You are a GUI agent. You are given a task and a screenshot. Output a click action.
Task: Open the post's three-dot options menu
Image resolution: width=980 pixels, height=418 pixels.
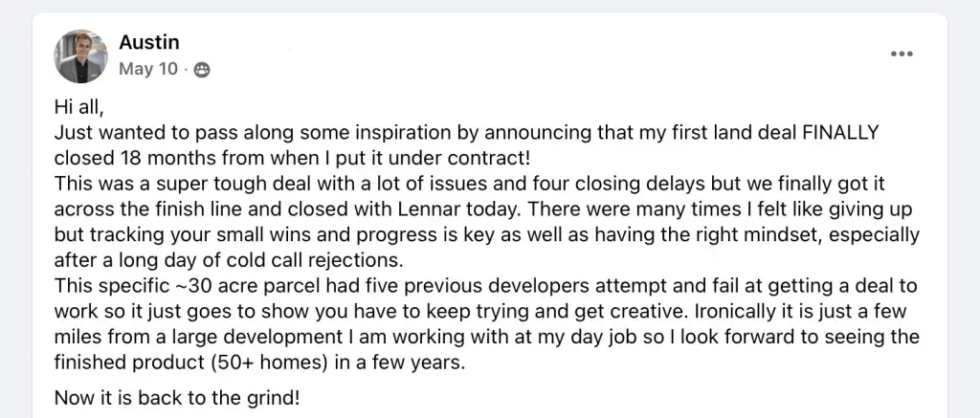(x=902, y=55)
